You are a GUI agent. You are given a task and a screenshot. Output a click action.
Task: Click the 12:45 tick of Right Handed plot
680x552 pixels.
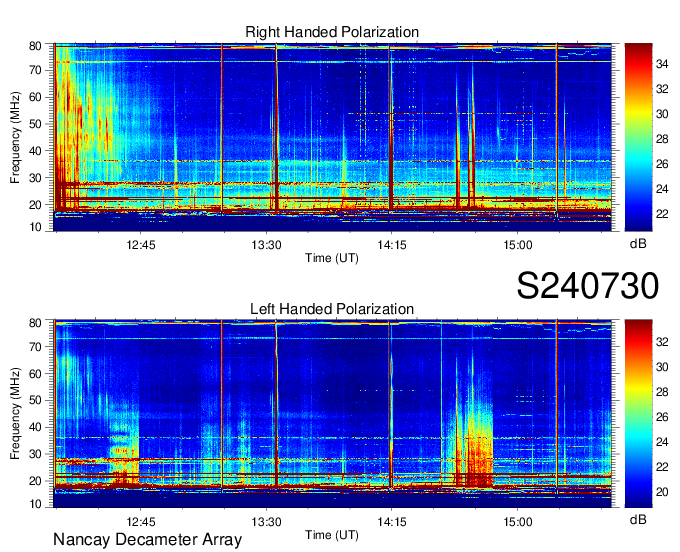click(x=141, y=245)
